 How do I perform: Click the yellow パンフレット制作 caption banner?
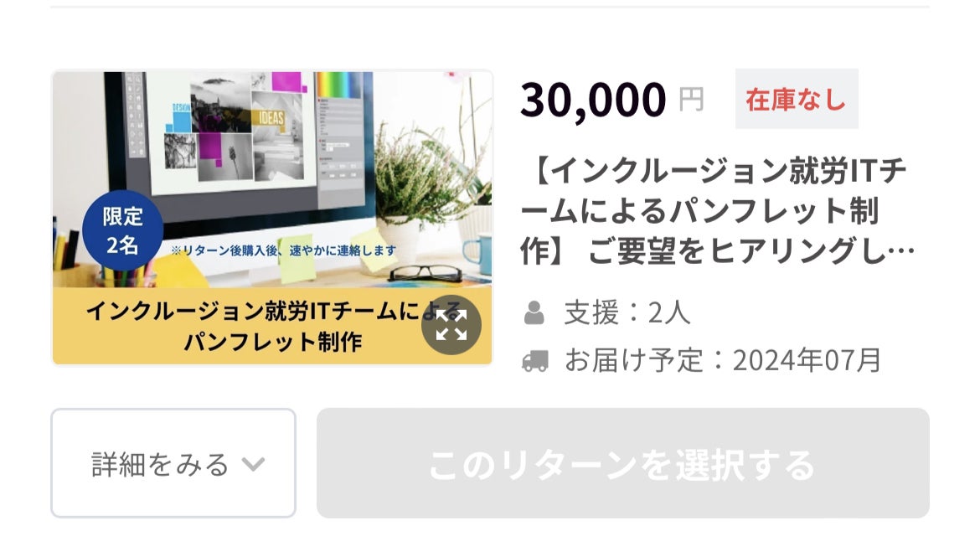pos(272,326)
